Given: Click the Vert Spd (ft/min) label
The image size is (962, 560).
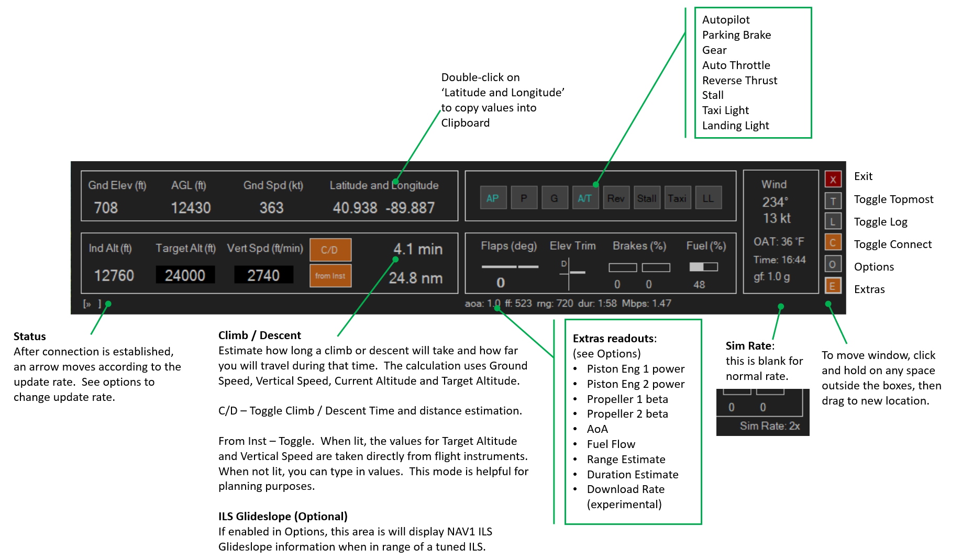Looking at the screenshot, I should pyautogui.click(x=265, y=248).
